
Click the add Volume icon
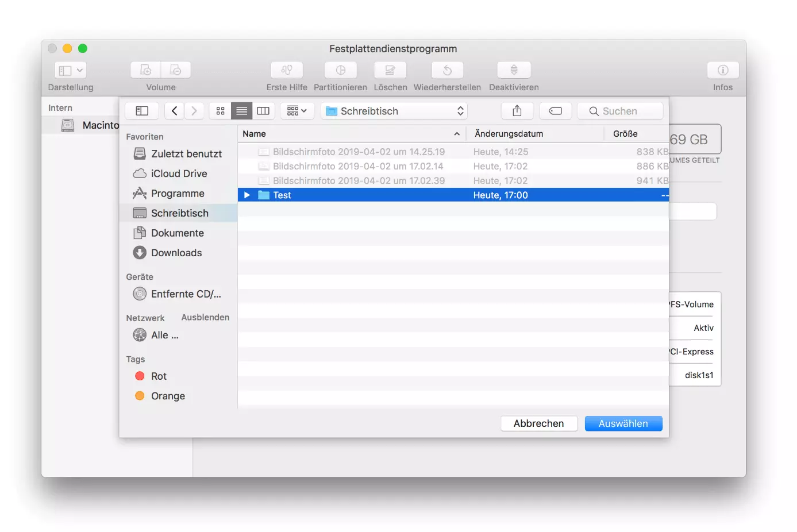tap(146, 70)
